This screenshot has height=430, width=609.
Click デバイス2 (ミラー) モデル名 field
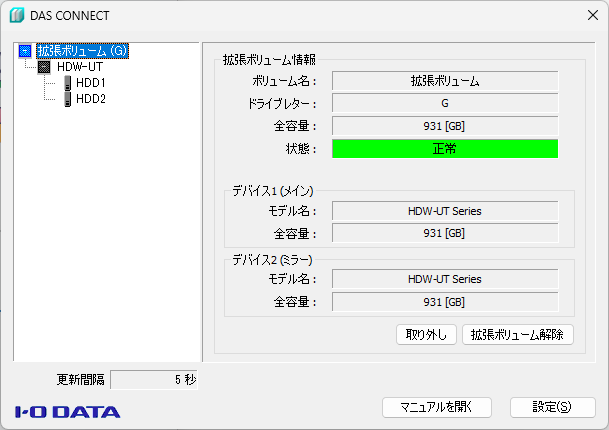pos(445,279)
